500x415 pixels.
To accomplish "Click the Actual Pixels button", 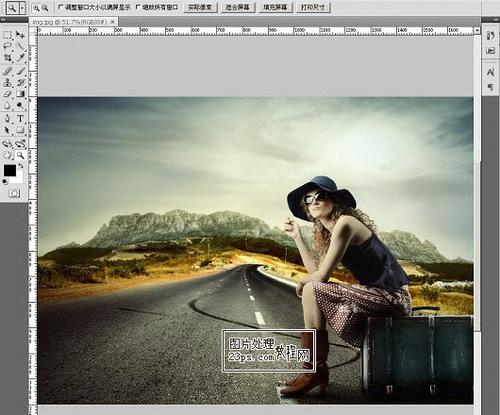I will tap(200, 7).
